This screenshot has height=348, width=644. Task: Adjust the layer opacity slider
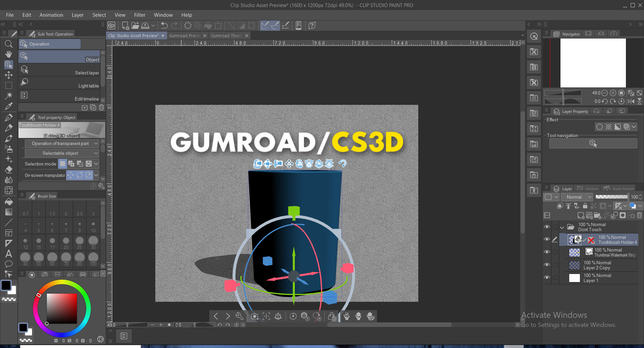point(612,197)
